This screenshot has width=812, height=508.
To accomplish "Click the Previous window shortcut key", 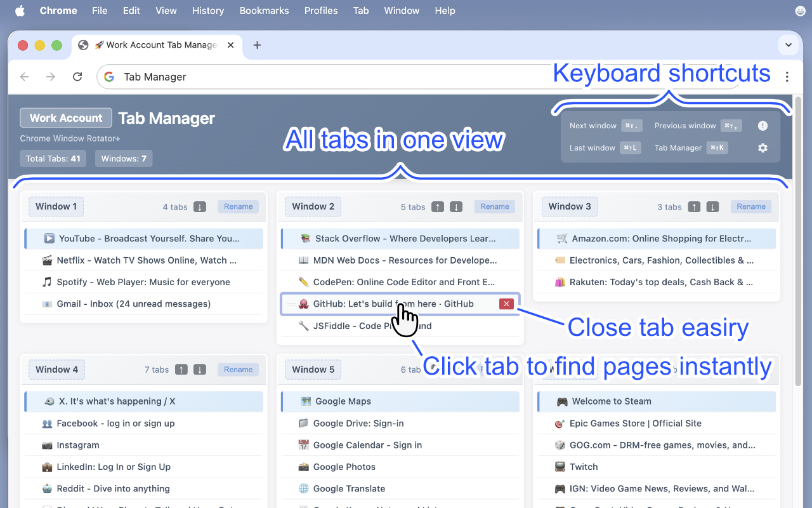I will pos(731,126).
